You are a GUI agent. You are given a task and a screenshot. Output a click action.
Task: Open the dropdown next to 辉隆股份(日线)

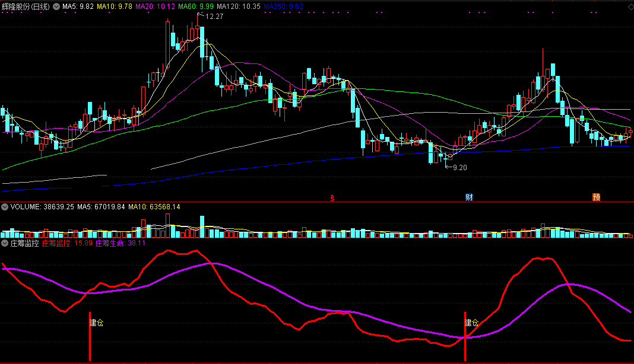tap(56, 7)
